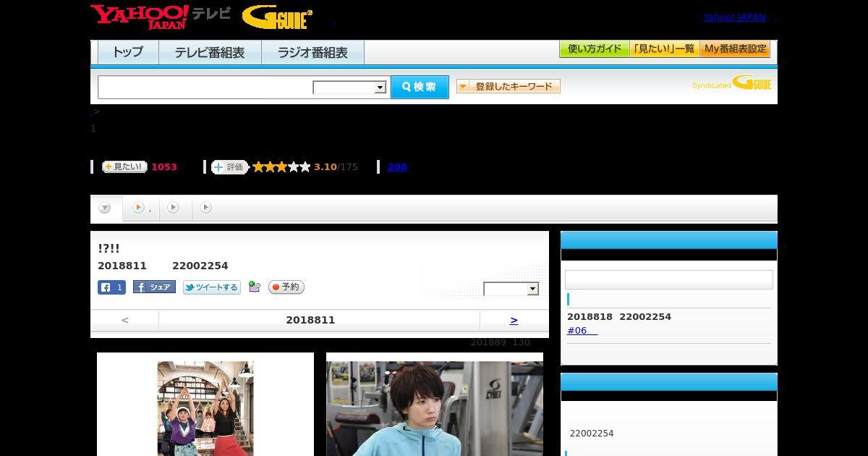
Task: Open the G-GUIDE logo in header
Action: [x=277, y=17]
